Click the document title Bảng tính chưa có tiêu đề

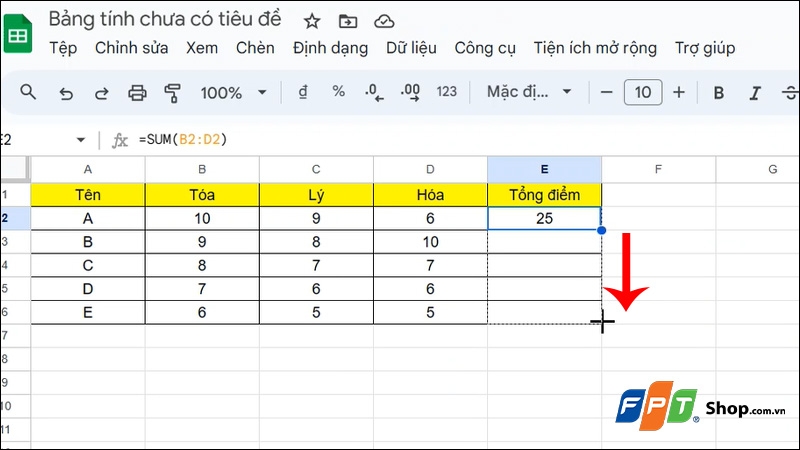[165, 19]
